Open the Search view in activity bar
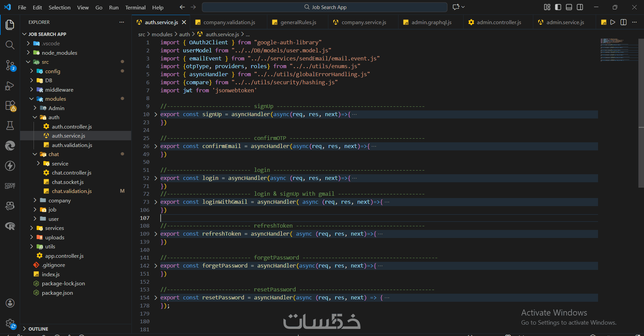Image resolution: width=644 pixels, height=336 pixels. pyautogui.click(x=10, y=45)
